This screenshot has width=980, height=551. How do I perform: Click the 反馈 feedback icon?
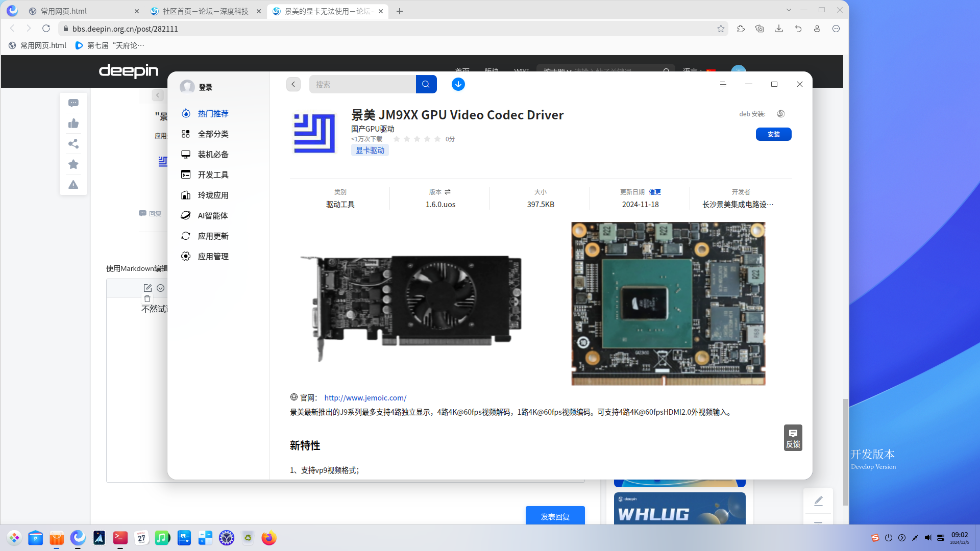point(793,438)
